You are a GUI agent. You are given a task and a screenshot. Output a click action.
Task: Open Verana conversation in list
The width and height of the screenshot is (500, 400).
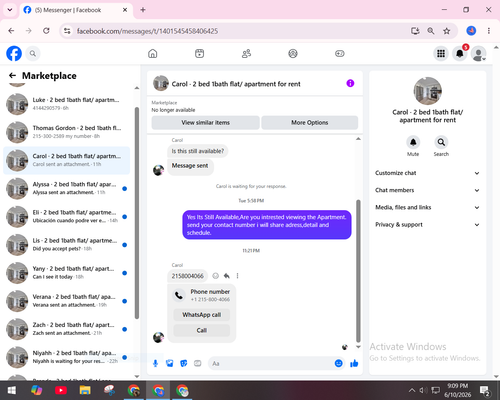(x=67, y=301)
